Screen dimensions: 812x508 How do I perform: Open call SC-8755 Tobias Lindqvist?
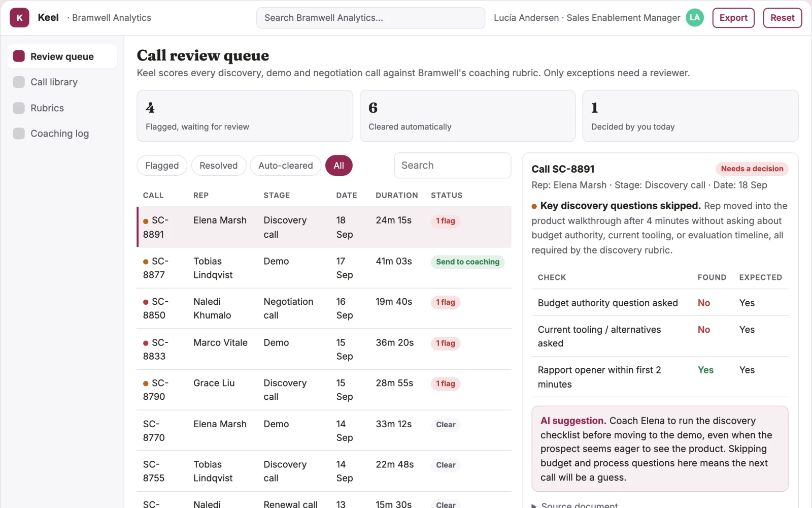[x=324, y=471]
